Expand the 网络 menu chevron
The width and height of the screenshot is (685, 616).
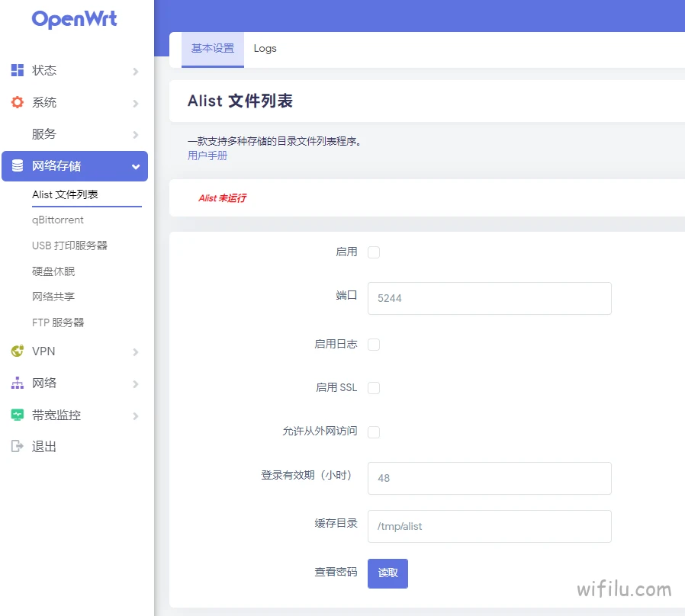pos(136,384)
